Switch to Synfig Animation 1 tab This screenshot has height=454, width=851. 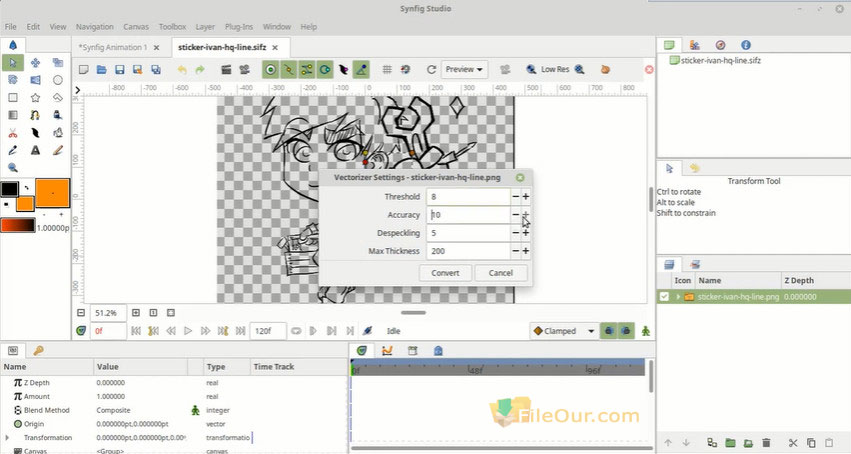[113, 47]
